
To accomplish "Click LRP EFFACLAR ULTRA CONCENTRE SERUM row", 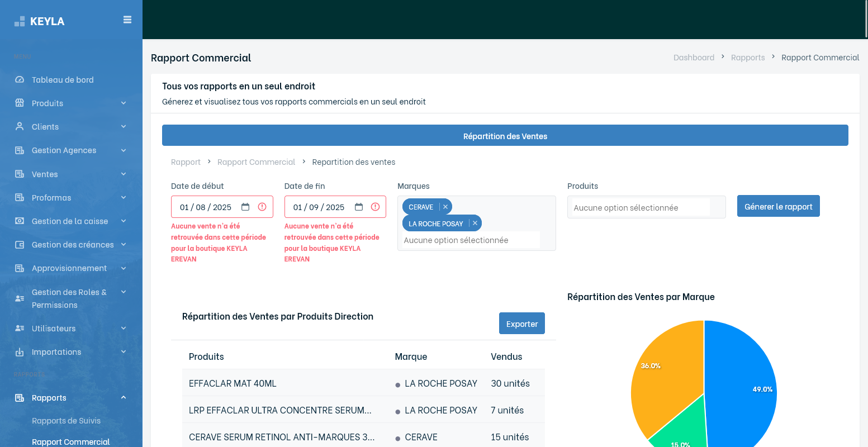I will coord(363,410).
